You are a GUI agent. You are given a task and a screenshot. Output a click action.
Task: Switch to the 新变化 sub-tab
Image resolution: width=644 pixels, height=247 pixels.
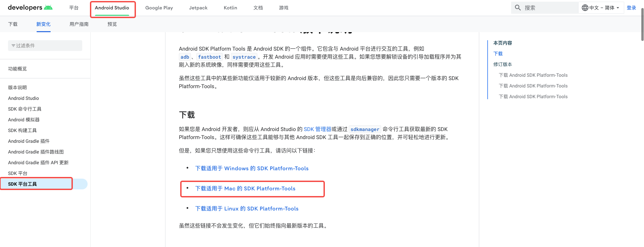pyautogui.click(x=44, y=24)
